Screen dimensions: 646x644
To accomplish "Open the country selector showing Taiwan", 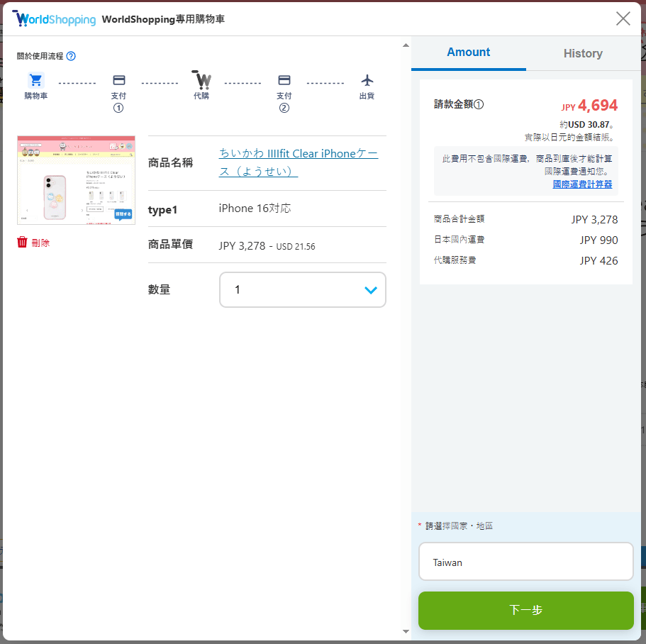I will click(x=525, y=562).
